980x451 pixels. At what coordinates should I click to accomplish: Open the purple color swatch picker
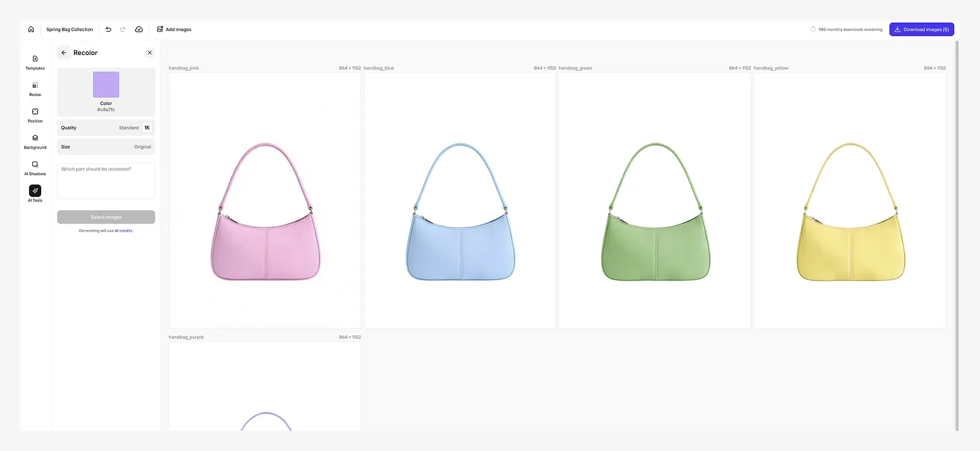tap(106, 85)
